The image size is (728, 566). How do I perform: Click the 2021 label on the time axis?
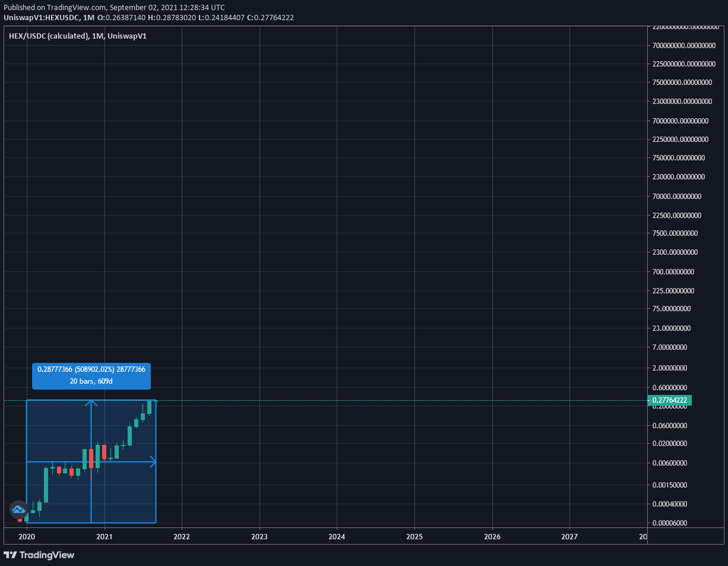pos(104,537)
